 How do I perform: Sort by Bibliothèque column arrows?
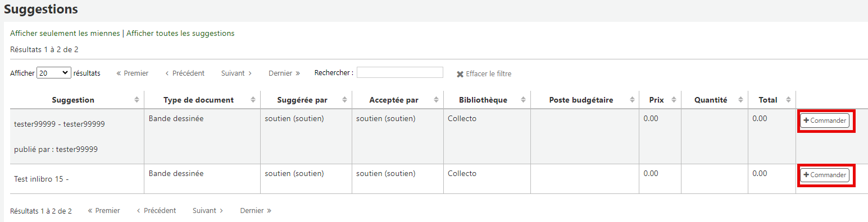click(523, 100)
